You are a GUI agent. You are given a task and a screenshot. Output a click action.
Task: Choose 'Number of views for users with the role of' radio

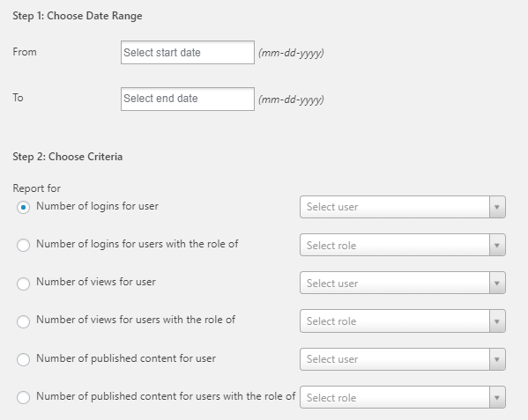coord(23,321)
